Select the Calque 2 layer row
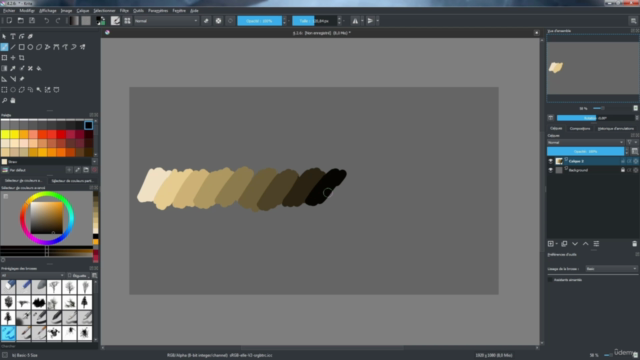This screenshot has width=640, height=360. click(593, 161)
